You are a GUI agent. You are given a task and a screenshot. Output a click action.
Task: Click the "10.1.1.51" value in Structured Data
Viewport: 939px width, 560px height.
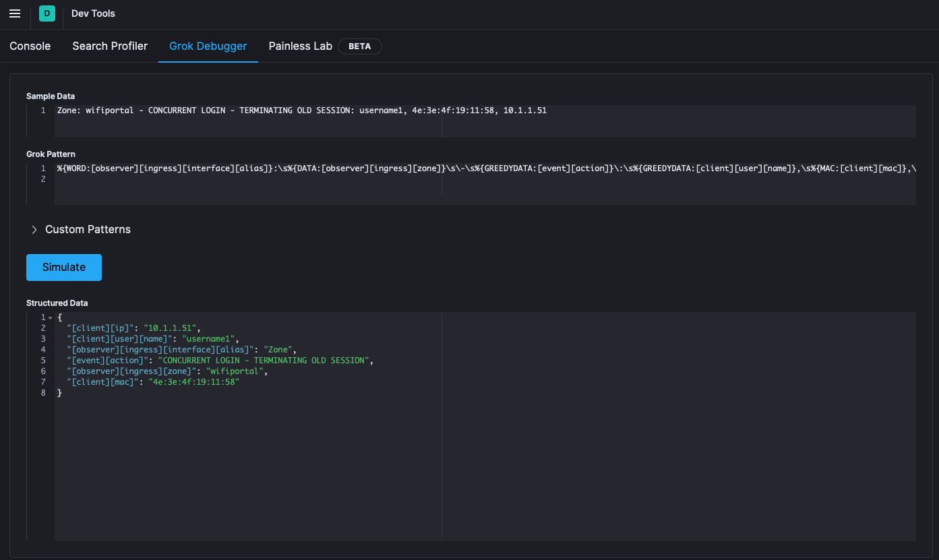pos(170,328)
